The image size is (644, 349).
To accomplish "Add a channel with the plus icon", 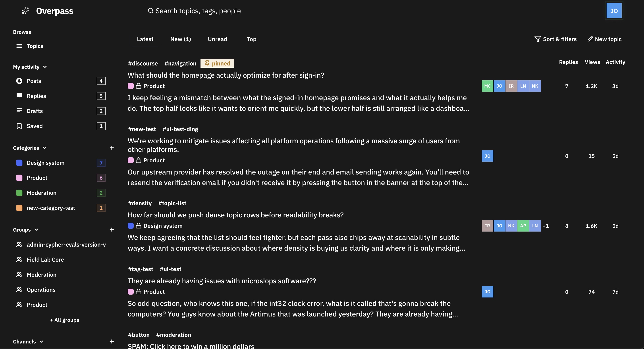I will click(112, 341).
